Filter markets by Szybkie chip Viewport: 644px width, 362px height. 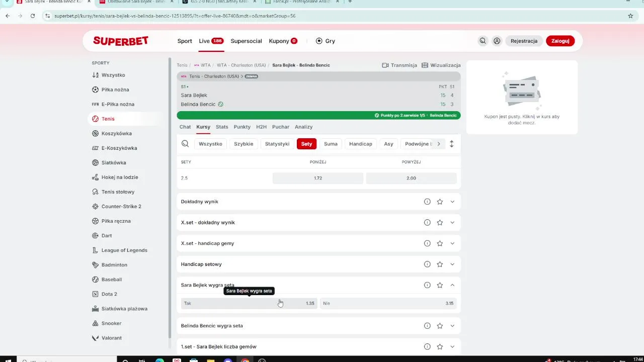coord(244,144)
